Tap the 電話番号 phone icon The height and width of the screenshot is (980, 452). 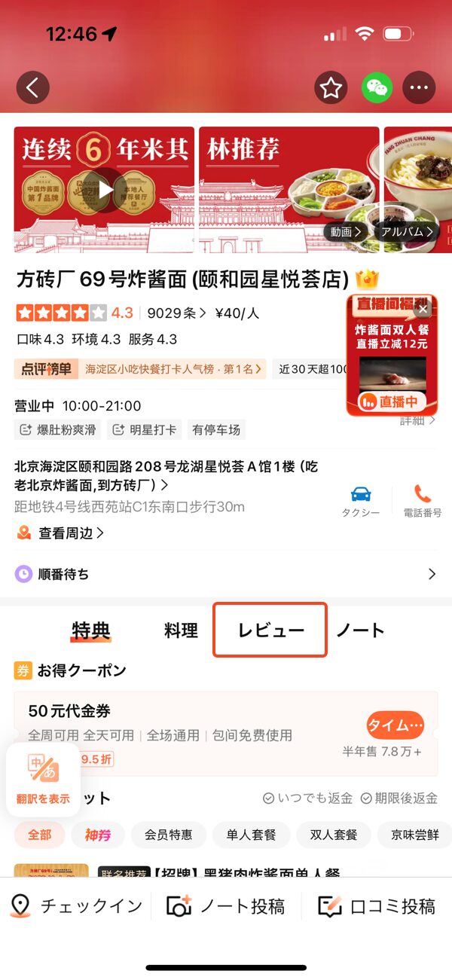click(x=422, y=501)
